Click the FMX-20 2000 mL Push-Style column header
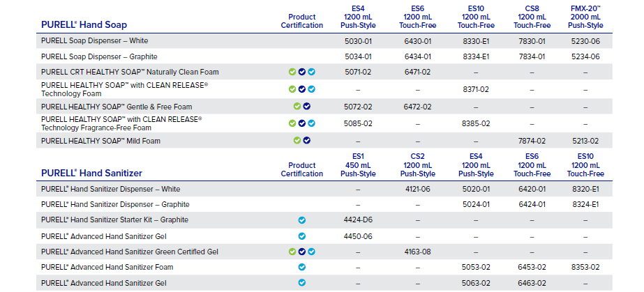The height and width of the screenshot is (292, 644). [585, 17]
